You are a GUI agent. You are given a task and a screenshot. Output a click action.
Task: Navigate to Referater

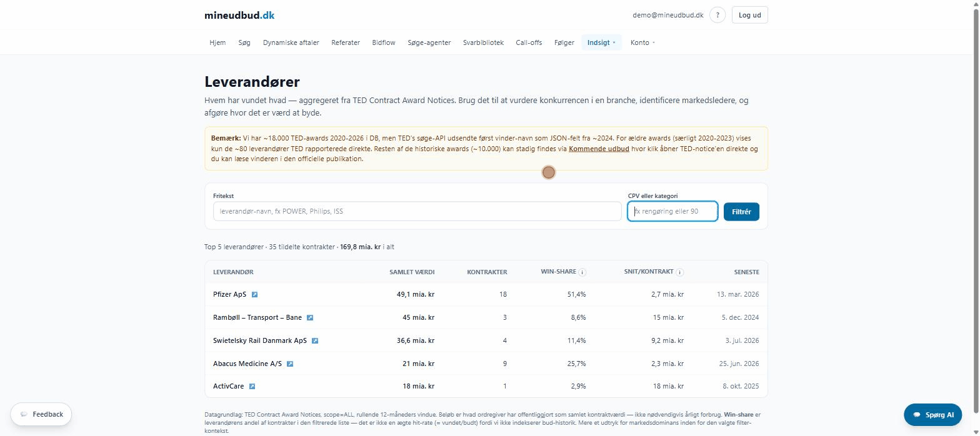346,42
